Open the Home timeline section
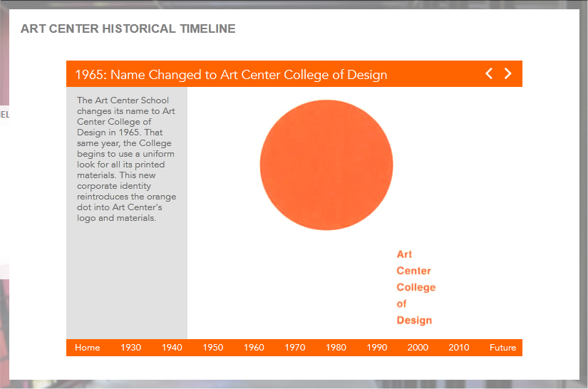 [x=88, y=348]
